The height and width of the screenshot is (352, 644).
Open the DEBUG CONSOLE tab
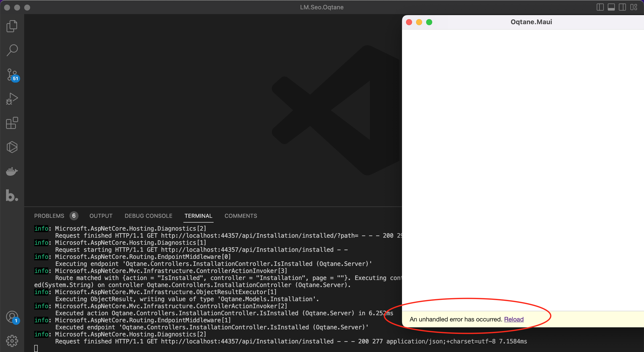point(148,216)
